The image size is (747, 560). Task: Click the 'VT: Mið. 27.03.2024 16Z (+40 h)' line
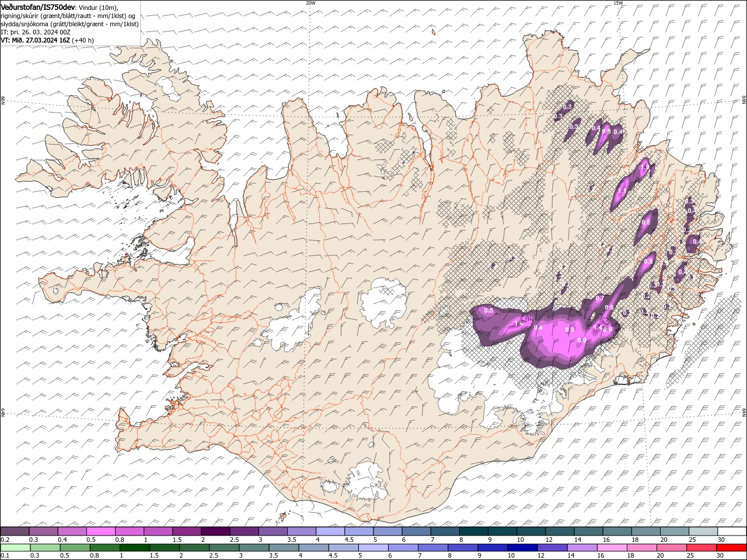coord(47,40)
